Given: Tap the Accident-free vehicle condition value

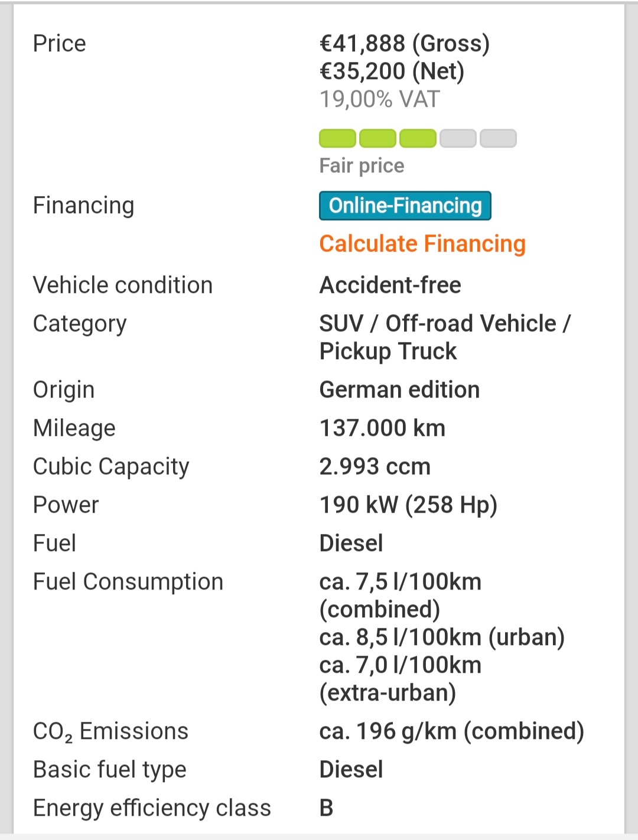Looking at the screenshot, I should click(390, 285).
